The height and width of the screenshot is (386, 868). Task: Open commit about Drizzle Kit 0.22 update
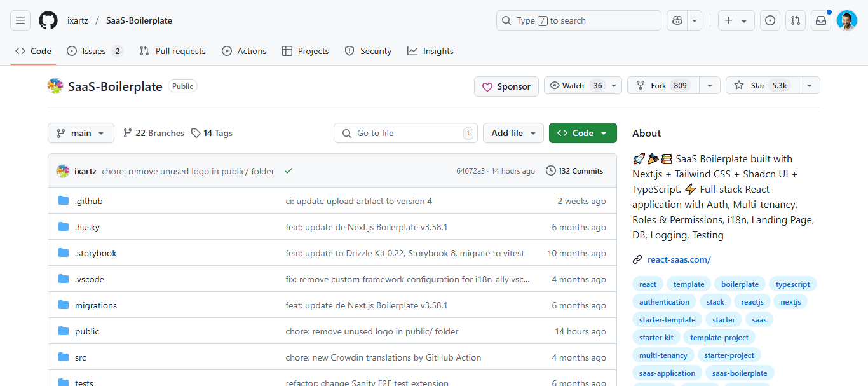pos(405,253)
